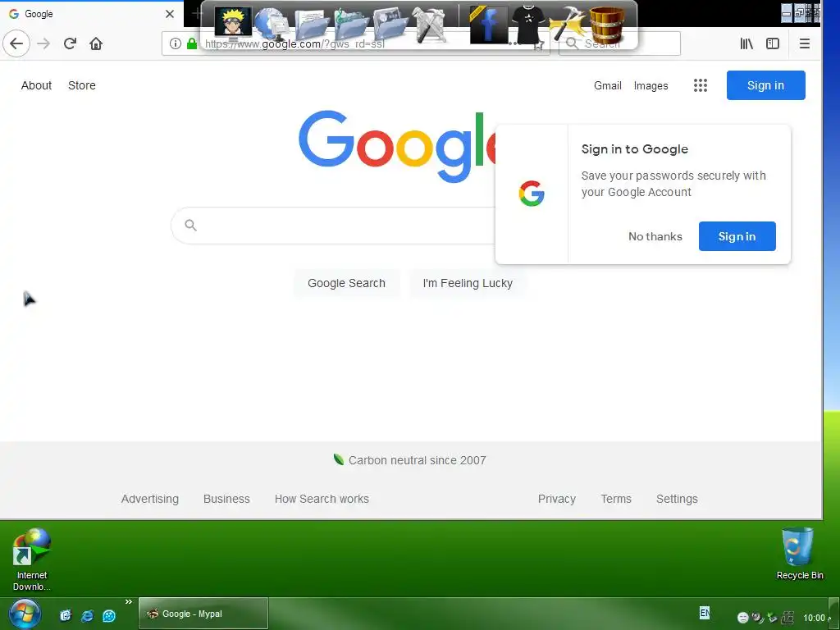Click I'm Feeling Lucky button
The height and width of the screenshot is (630, 840).
(468, 283)
